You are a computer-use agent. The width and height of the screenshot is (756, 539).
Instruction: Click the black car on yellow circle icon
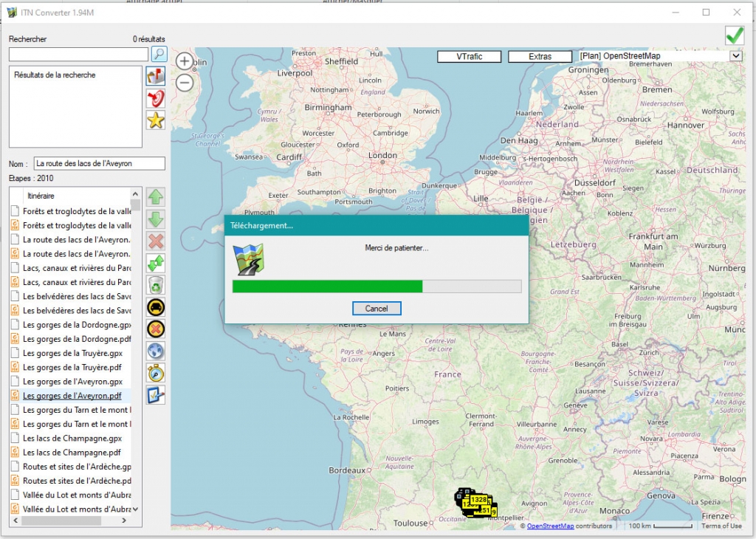tap(156, 307)
